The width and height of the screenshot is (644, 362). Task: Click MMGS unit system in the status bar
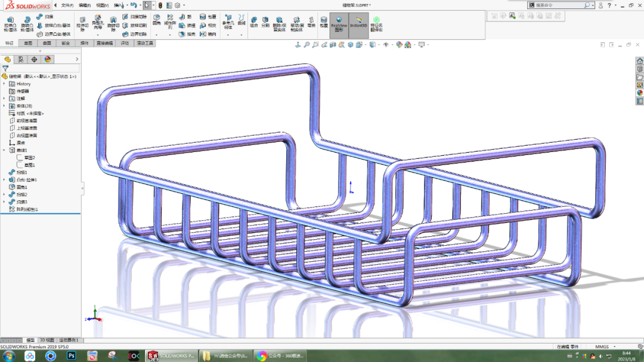[x=602, y=346]
